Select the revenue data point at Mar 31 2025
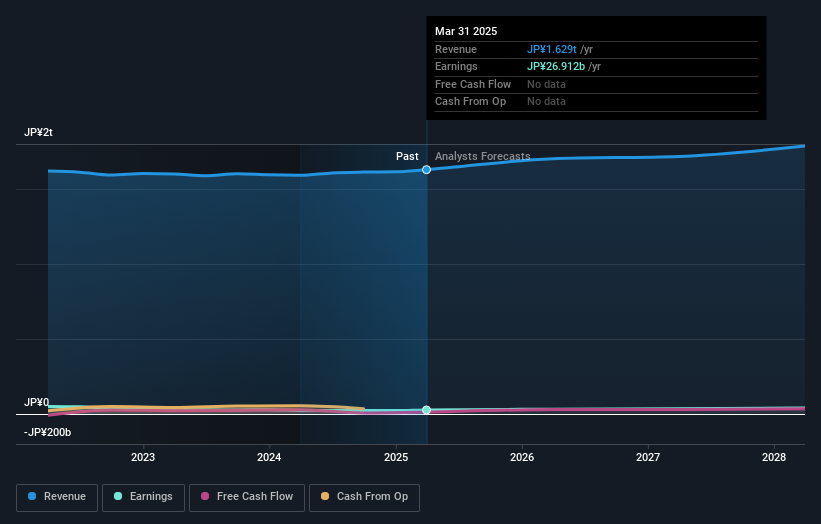821x524 pixels. tap(426, 170)
